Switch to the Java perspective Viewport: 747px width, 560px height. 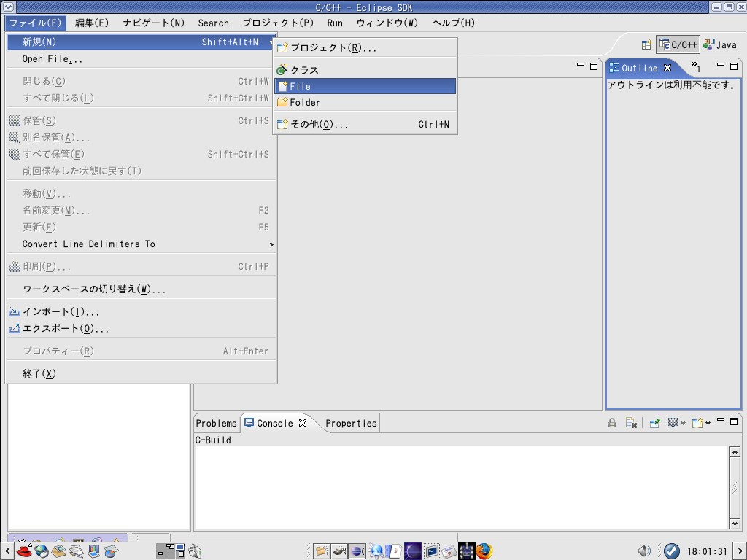(720, 44)
